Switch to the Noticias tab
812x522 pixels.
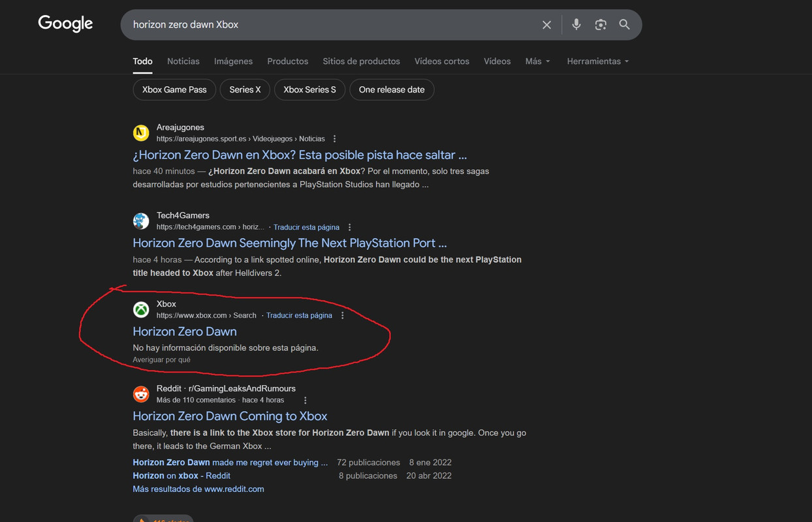(183, 61)
